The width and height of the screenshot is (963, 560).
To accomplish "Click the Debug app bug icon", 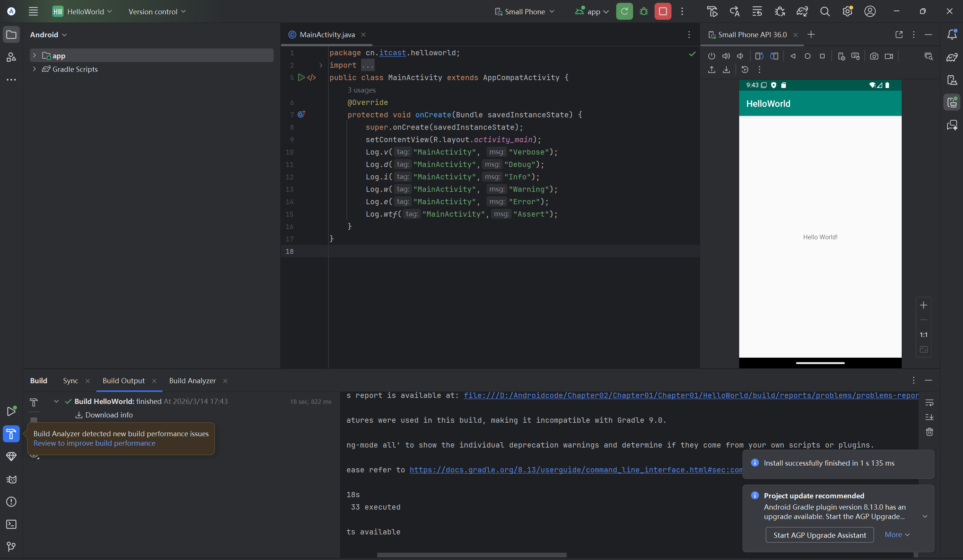I will pos(644,11).
